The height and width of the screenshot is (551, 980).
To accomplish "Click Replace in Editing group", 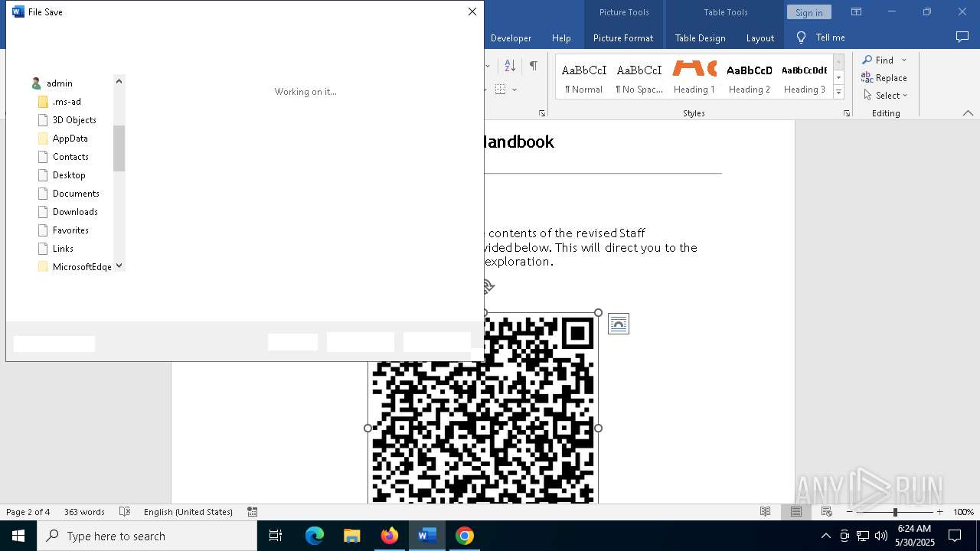I will [884, 77].
